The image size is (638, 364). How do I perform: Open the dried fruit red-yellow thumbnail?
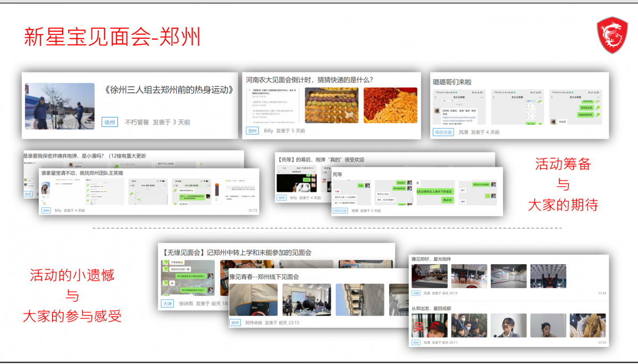(x=390, y=105)
